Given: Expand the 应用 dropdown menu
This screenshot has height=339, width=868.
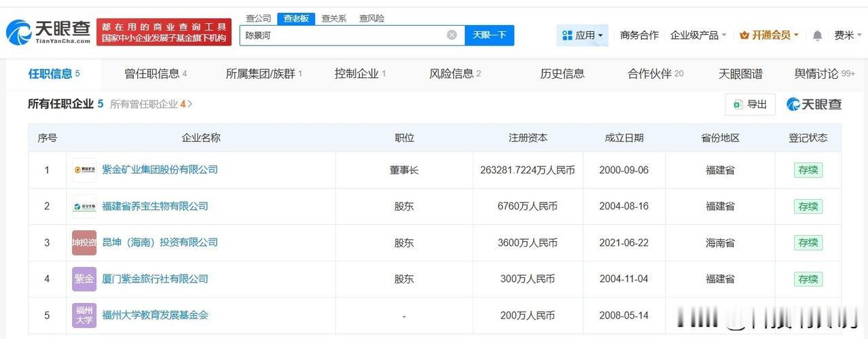Looking at the screenshot, I should pos(583,35).
